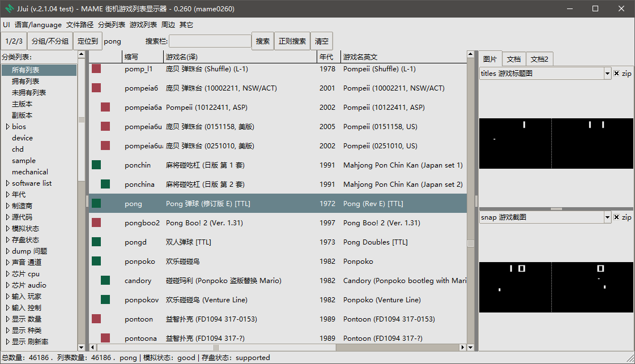Select mechanical in category list
The height and width of the screenshot is (364, 635).
[30, 172]
